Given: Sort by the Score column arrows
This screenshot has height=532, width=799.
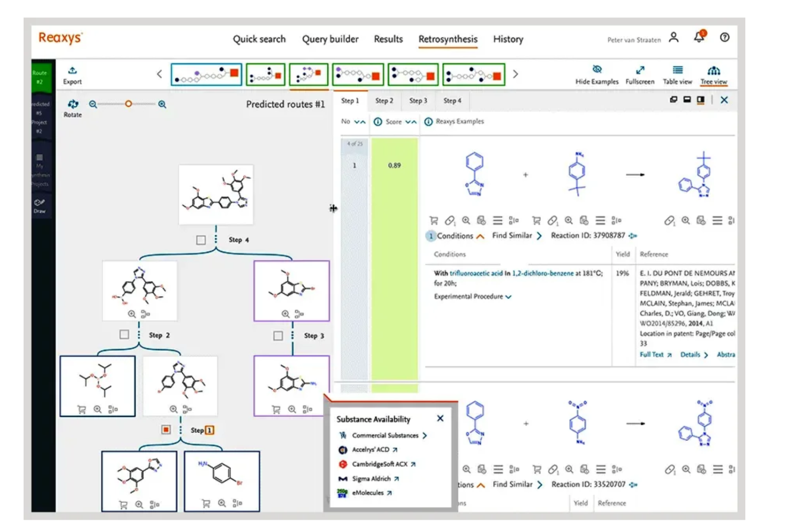Looking at the screenshot, I should (411, 122).
